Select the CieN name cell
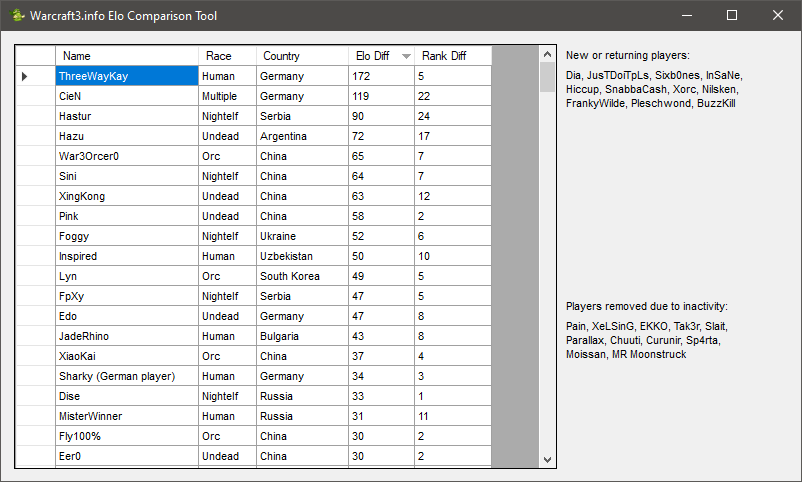 click(x=127, y=96)
